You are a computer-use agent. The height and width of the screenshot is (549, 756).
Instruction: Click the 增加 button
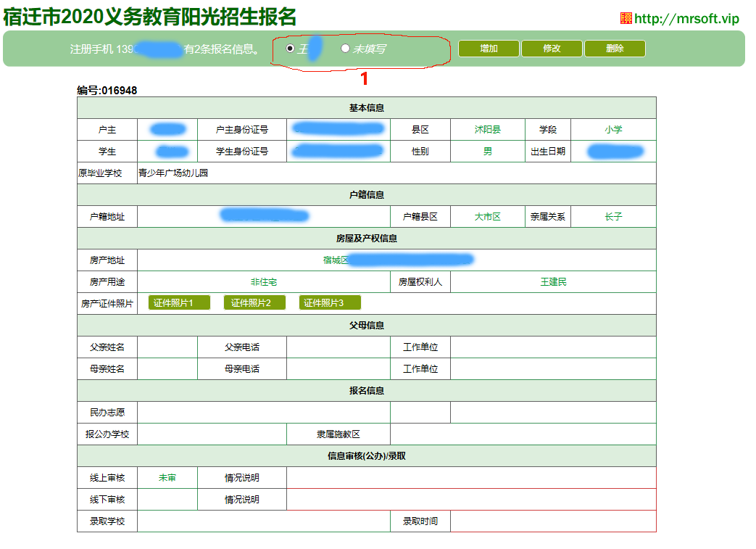[489, 49]
